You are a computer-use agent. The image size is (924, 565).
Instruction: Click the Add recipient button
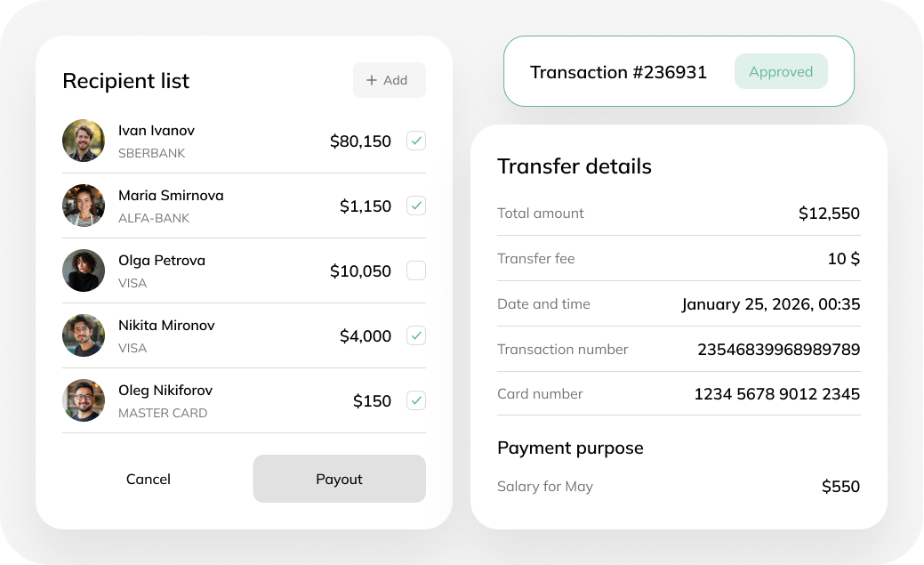(389, 80)
